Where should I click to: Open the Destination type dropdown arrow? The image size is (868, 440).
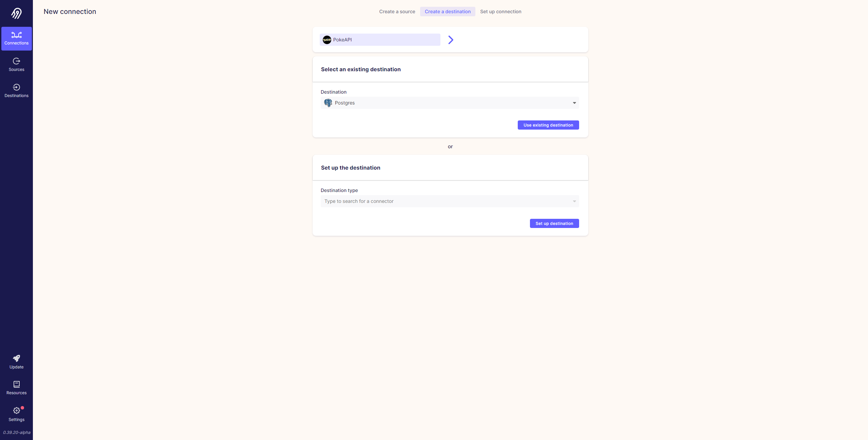[574, 201]
